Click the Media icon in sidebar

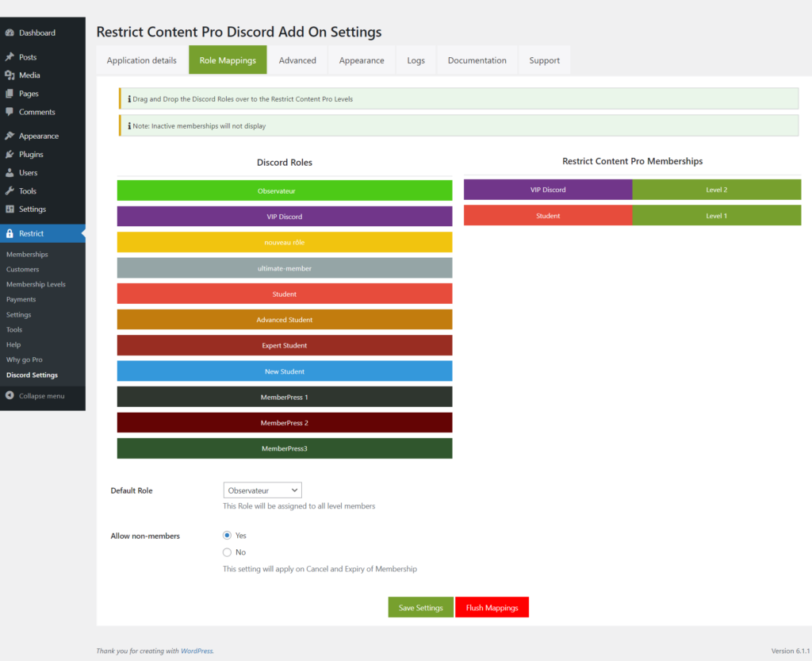10,75
